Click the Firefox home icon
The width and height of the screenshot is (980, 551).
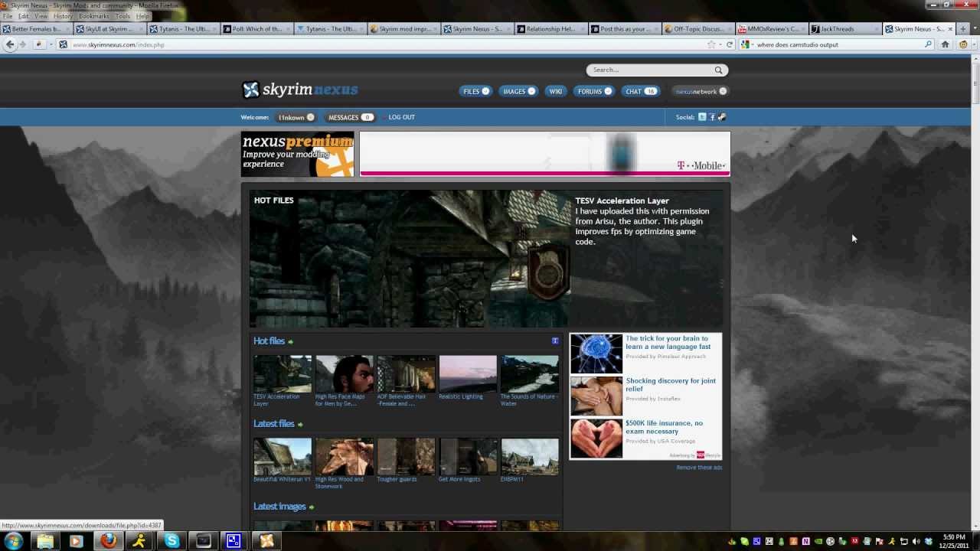click(x=946, y=44)
